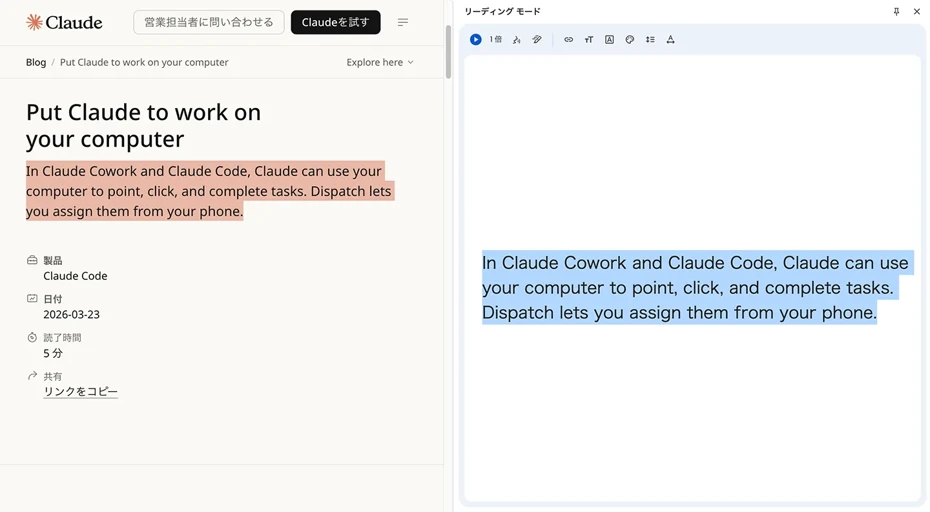Copy link via リンクをコピー
Image resolution: width=930 pixels, height=512 pixels.
[x=80, y=392]
